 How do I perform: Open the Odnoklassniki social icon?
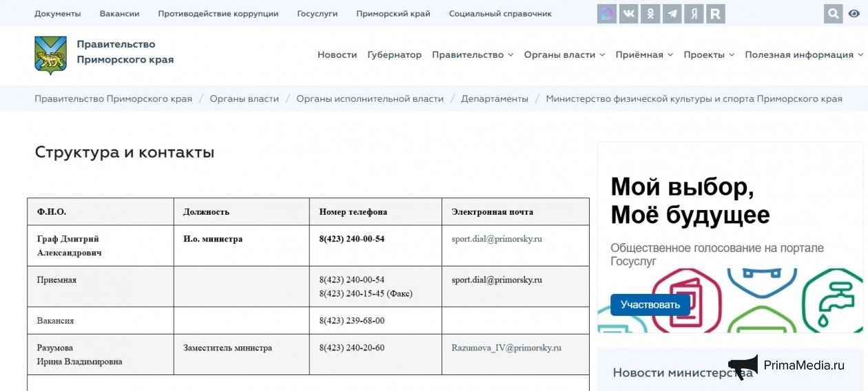(x=650, y=14)
